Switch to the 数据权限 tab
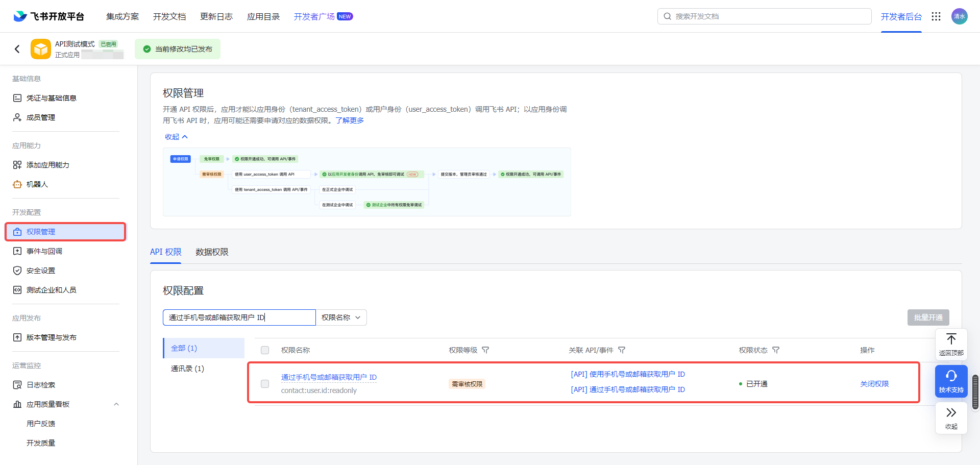The height and width of the screenshot is (465, 980). (212, 252)
